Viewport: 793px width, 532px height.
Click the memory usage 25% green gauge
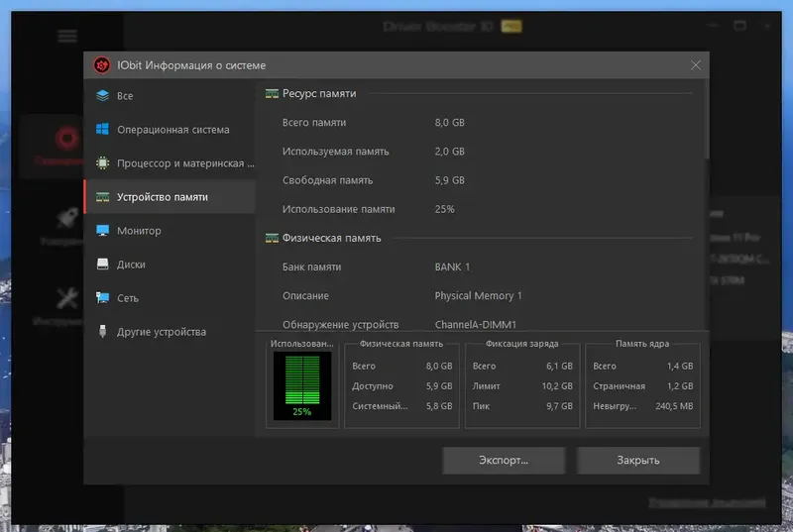(302, 386)
